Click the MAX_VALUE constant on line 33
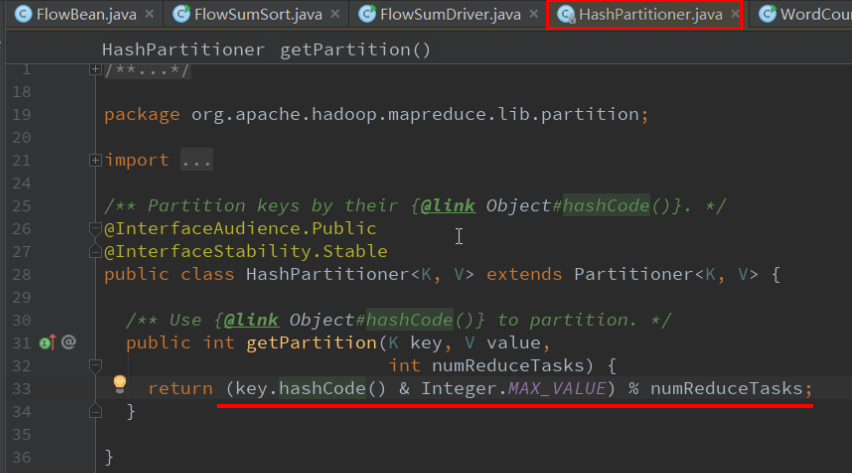852x473 pixels. tap(556, 388)
